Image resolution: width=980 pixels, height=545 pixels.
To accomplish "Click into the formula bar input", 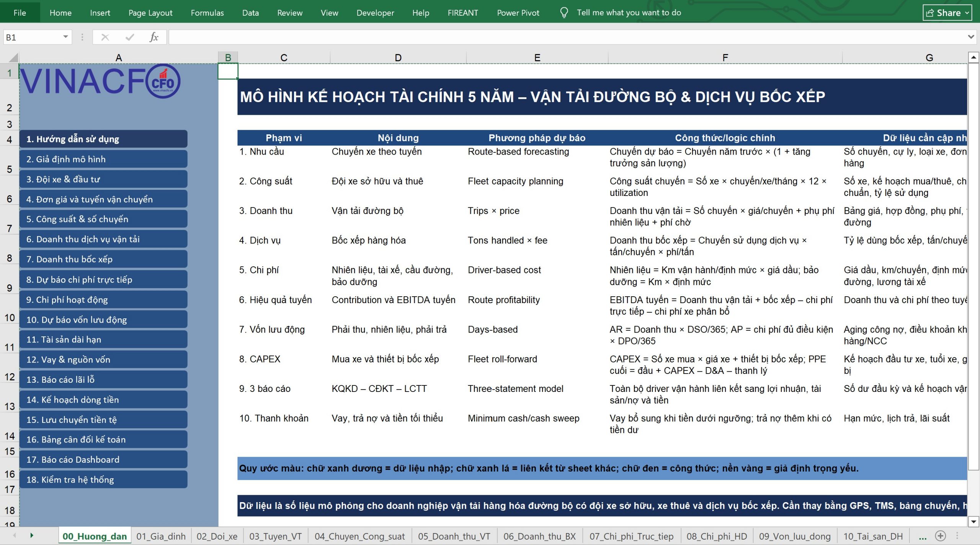I will [x=567, y=37].
